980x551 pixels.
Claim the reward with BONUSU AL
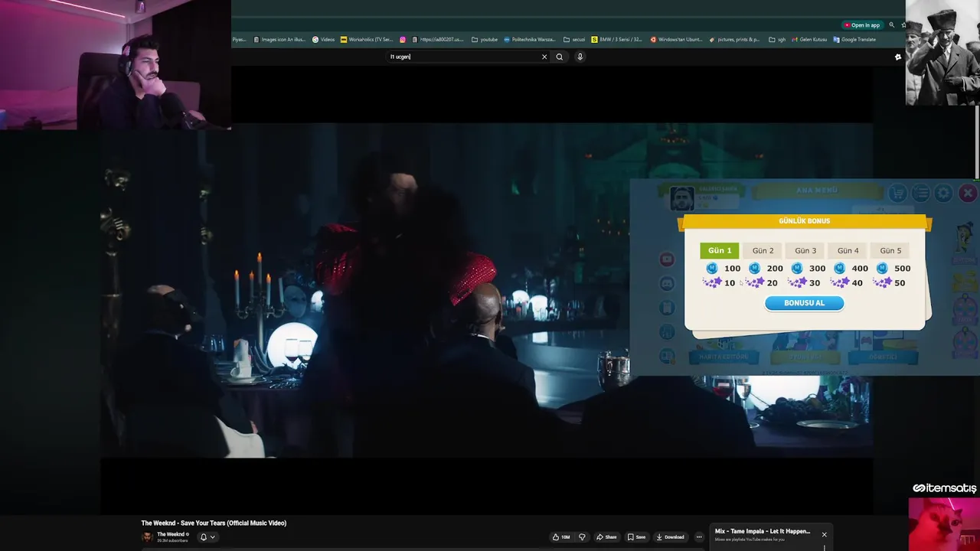click(805, 303)
